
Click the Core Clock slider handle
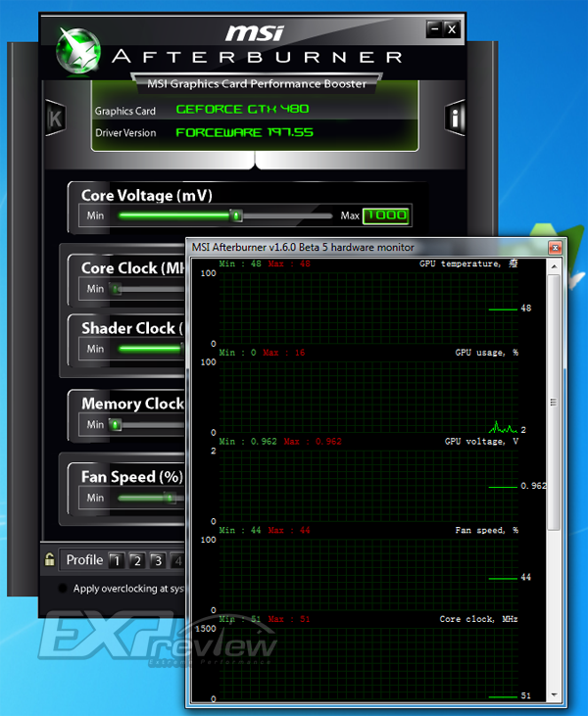[x=116, y=289]
